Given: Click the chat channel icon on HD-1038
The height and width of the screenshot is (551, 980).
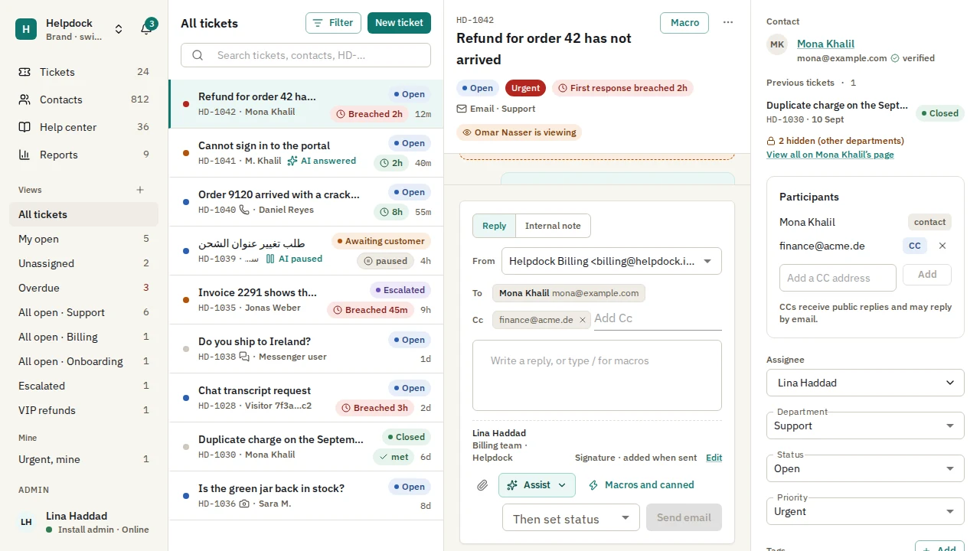Looking at the screenshot, I should pyautogui.click(x=244, y=357).
